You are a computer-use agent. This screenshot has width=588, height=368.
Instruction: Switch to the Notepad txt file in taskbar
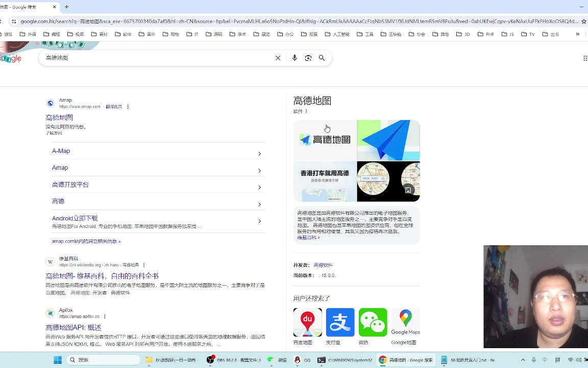469,360
